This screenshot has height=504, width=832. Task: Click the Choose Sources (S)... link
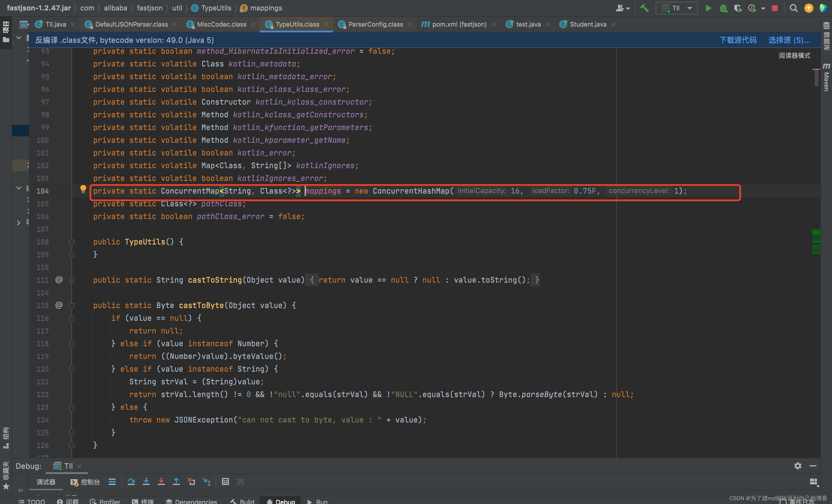click(x=789, y=40)
